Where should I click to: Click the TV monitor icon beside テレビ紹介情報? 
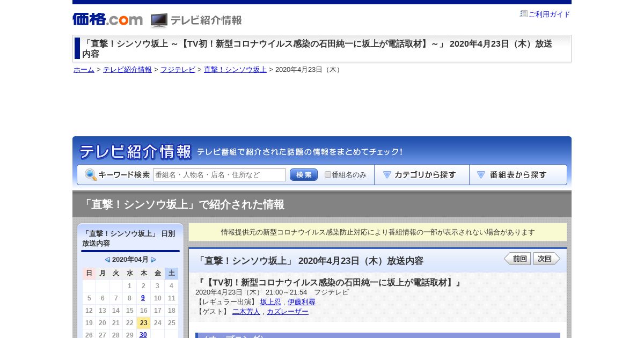click(159, 20)
